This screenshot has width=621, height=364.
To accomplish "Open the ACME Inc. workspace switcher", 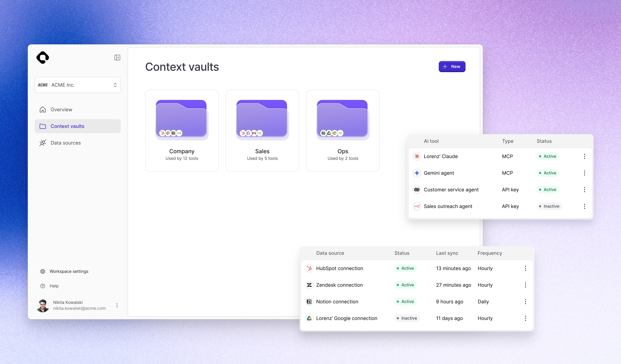I will [x=78, y=85].
